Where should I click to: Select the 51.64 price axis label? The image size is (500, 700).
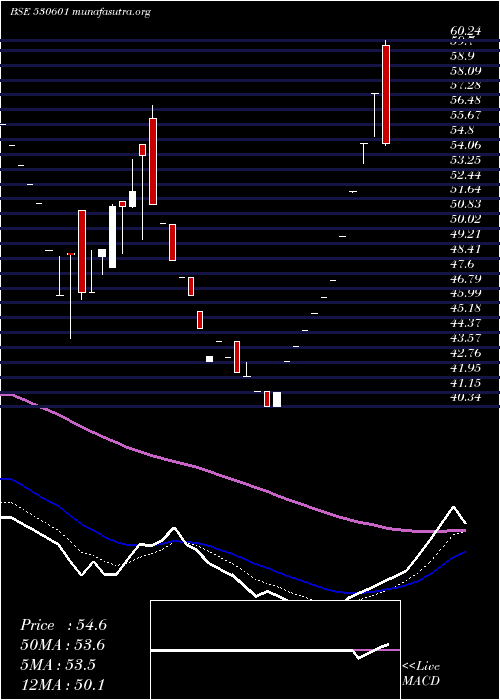(466, 189)
